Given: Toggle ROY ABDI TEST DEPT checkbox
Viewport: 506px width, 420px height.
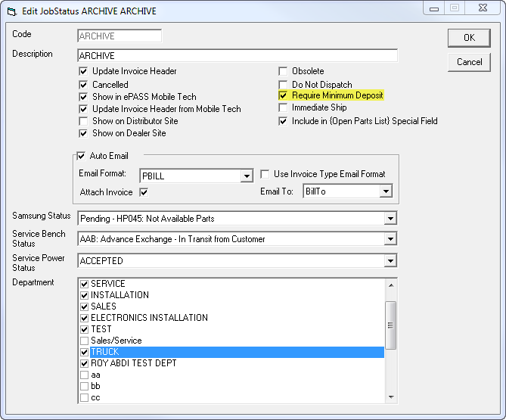Looking at the screenshot, I should (84, 363).
